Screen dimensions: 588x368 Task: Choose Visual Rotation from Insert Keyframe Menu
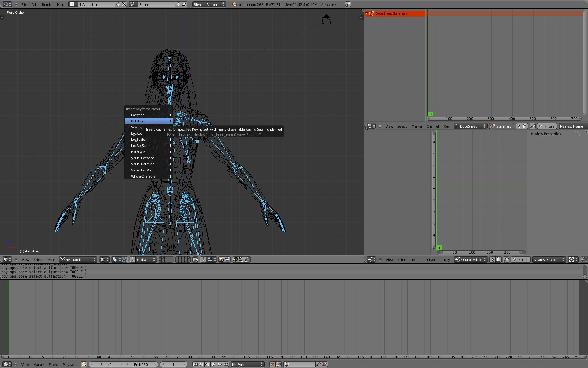click(142, 164)
